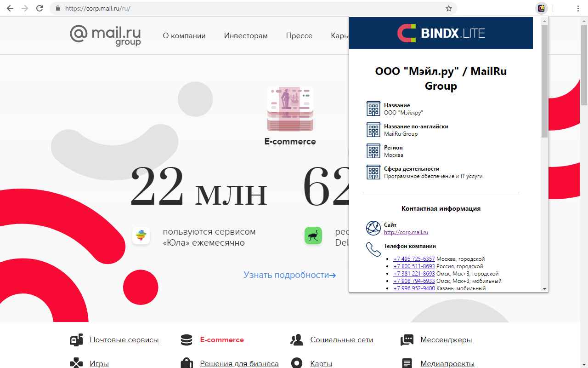Open the Карты category link

[x=321, y=363]
